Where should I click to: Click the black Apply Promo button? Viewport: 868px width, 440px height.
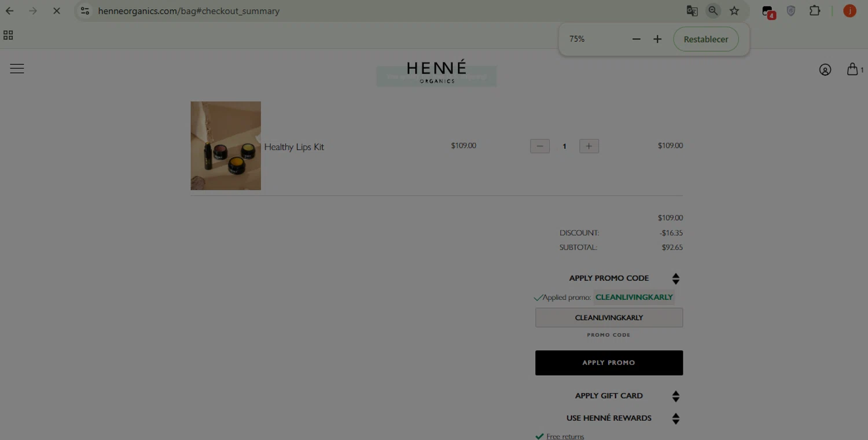click(609, 362)
